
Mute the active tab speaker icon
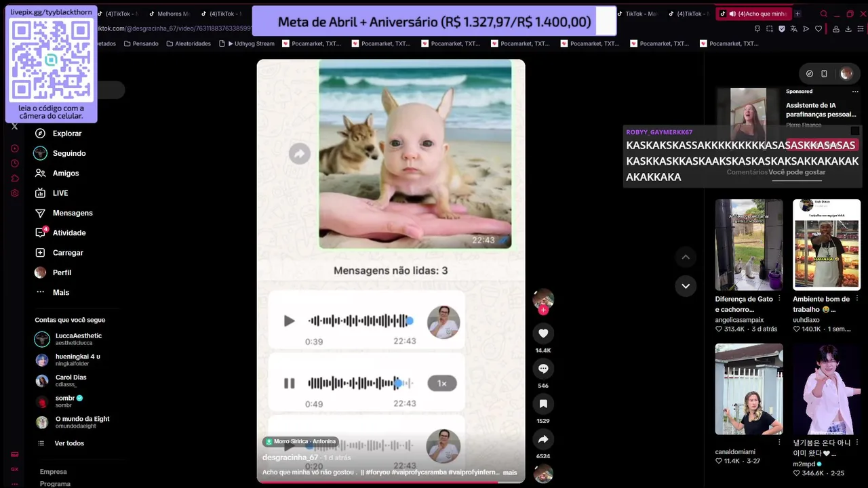pos(732,14)
